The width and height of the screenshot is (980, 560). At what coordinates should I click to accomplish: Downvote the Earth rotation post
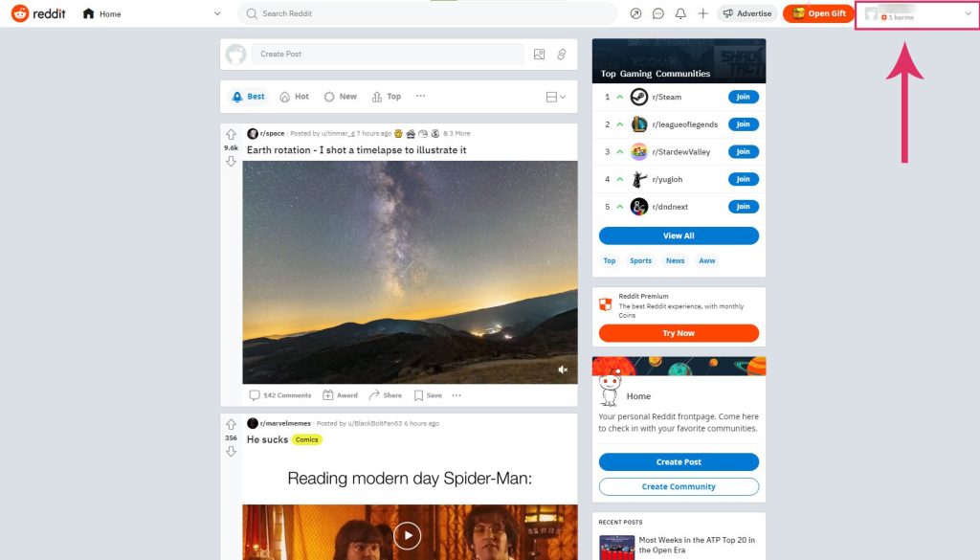231,162
